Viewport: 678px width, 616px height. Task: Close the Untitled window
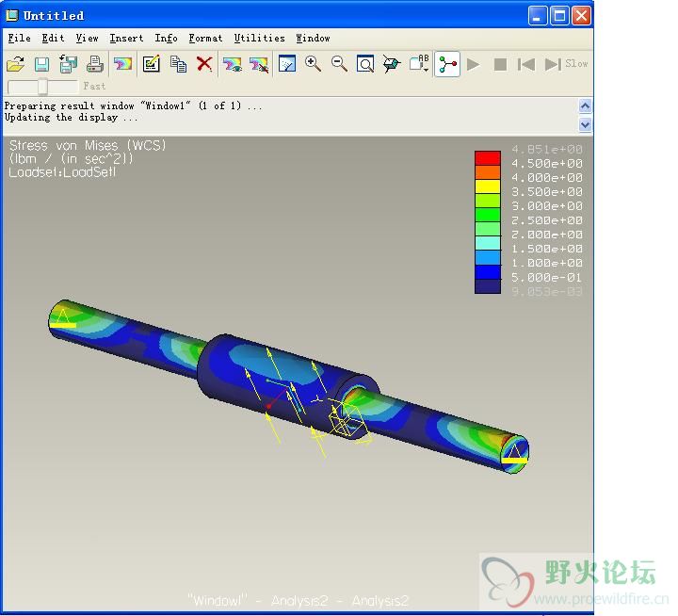[x=582, y=16]
